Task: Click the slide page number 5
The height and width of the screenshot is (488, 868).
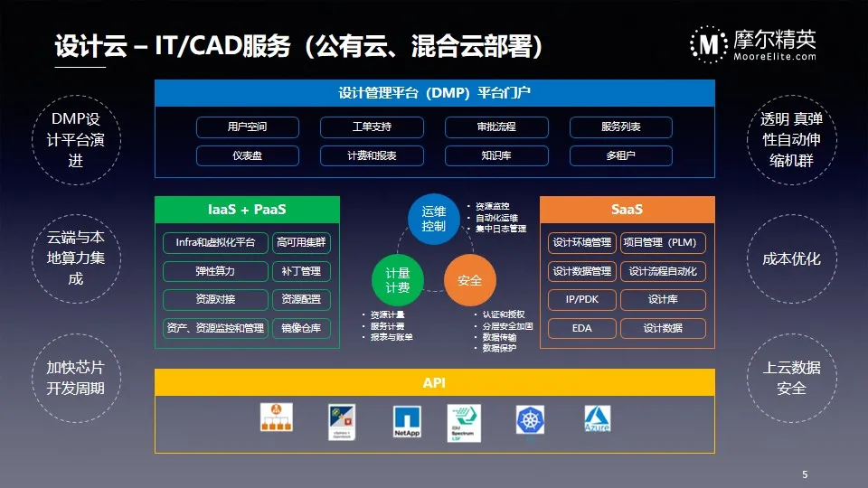Action: click(x=805, y=474)
